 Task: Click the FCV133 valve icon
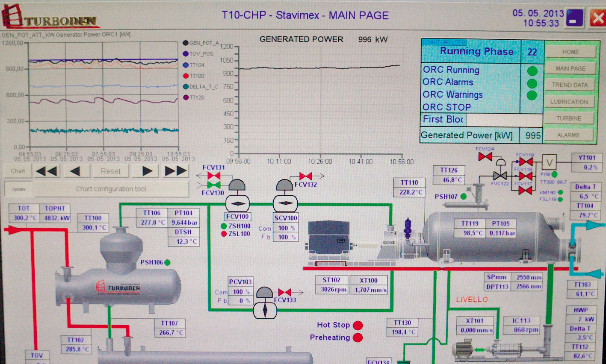[284, 292]
